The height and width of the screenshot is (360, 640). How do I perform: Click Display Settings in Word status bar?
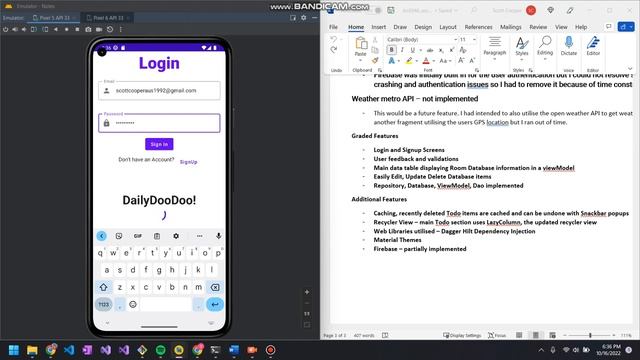[462, 335]
